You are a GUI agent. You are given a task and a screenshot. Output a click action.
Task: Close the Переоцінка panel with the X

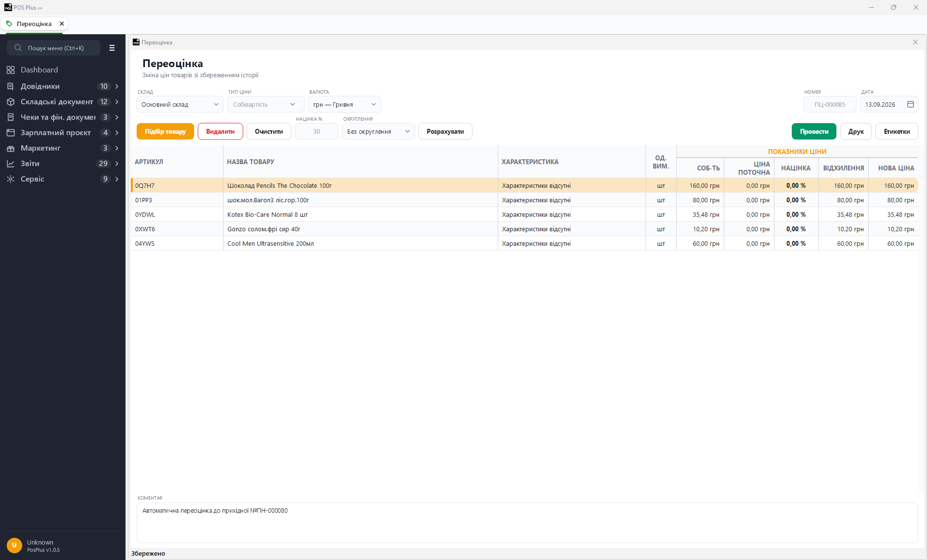coord(915,42)
